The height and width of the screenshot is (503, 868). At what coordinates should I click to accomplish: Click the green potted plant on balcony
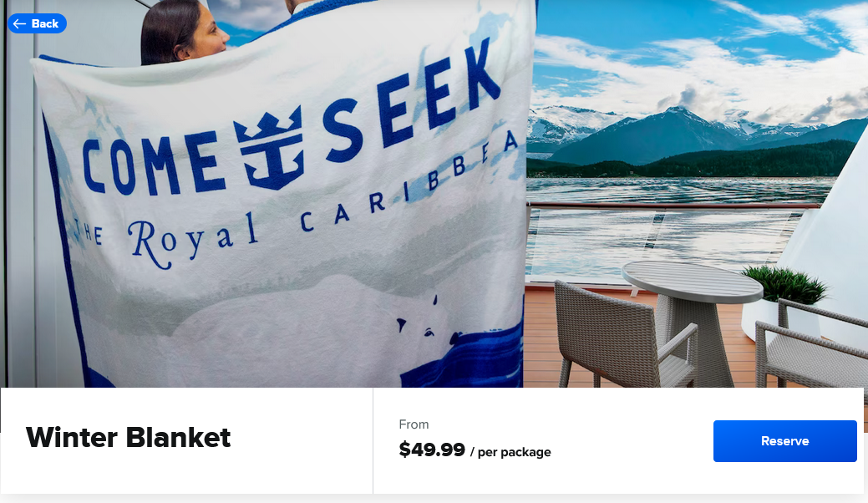(784, 284)
